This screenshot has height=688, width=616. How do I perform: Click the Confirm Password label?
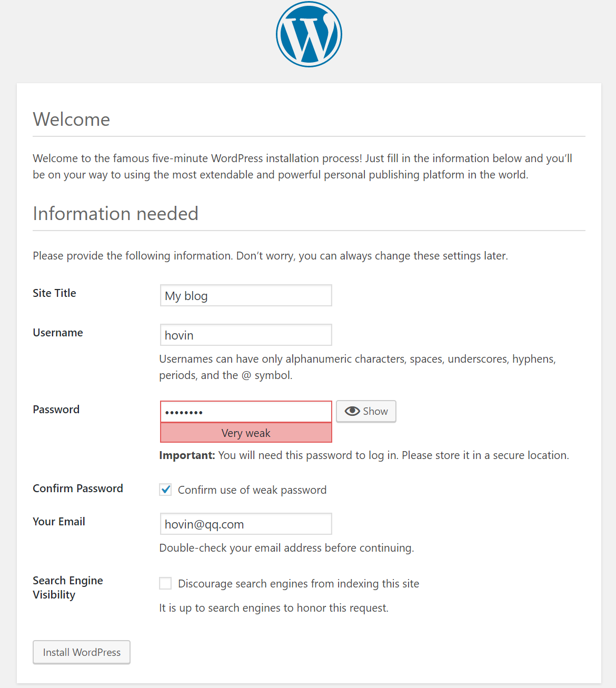(x=78, y=488)
